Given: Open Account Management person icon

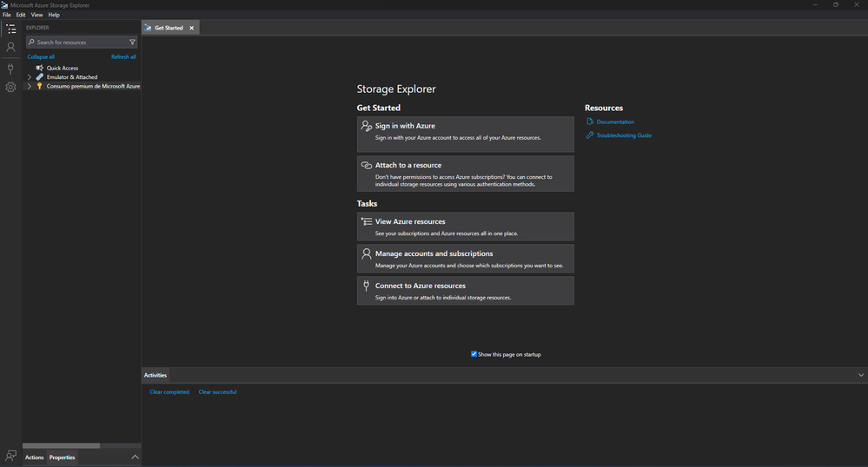Looking at the screenshot, I should (10, 48).
